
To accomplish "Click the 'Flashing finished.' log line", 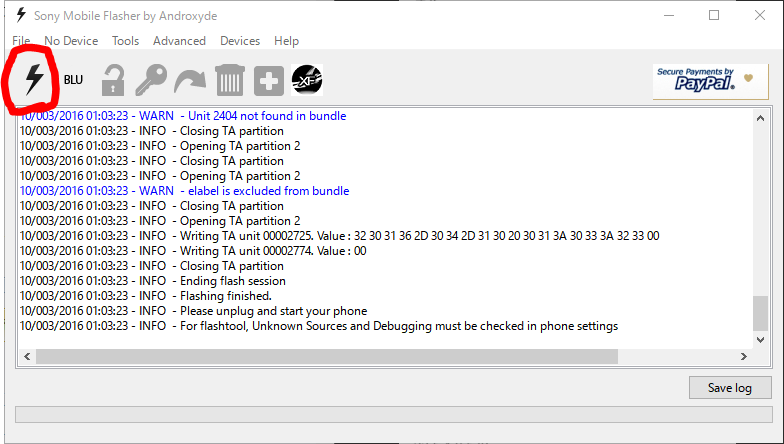I will [x=146, y=296].
